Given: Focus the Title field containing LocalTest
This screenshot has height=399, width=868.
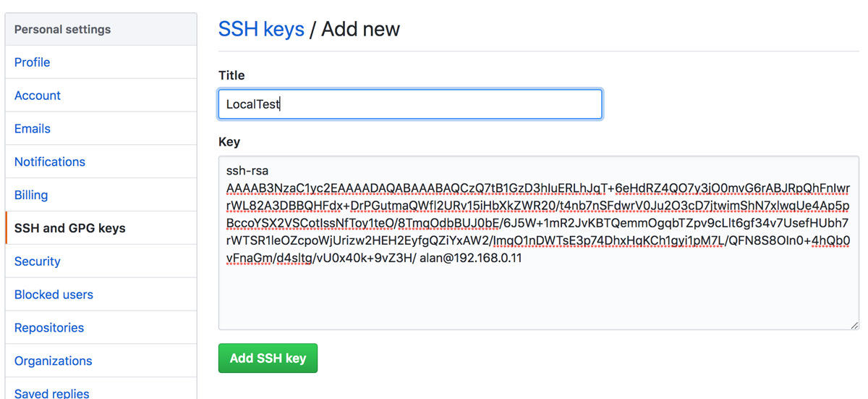Looking at the screenshot, I should click(410, 104).
